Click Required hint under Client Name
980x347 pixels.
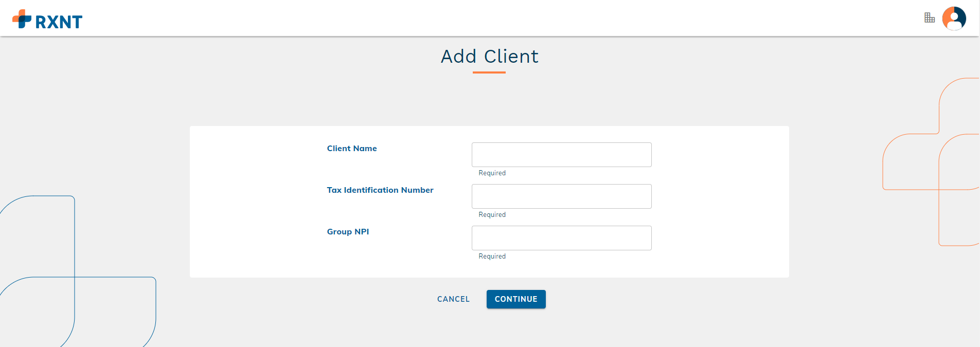pyautogui.click(x=492, y=173)
